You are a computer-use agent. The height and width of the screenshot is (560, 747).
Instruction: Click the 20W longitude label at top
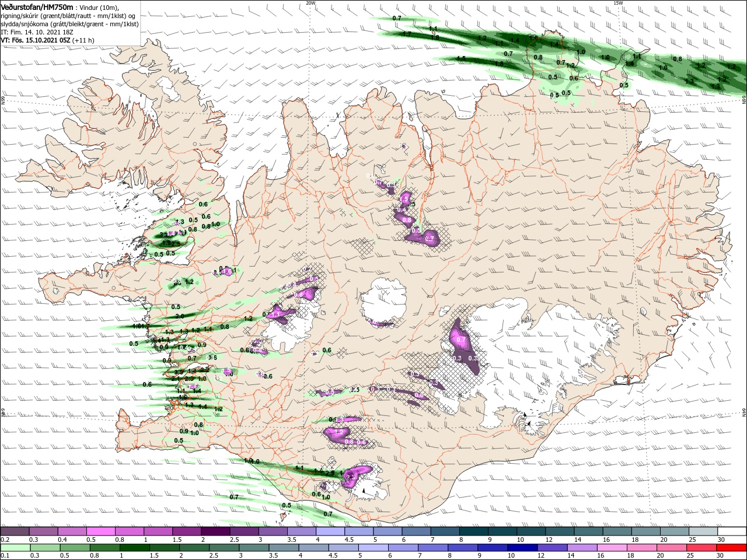click(x=310, y=3)
